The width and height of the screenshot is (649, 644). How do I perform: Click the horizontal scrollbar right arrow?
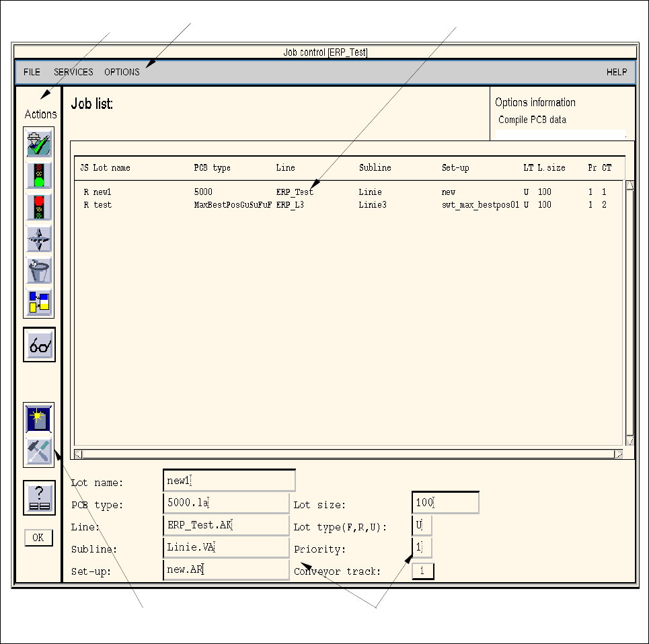click(618, 454)
